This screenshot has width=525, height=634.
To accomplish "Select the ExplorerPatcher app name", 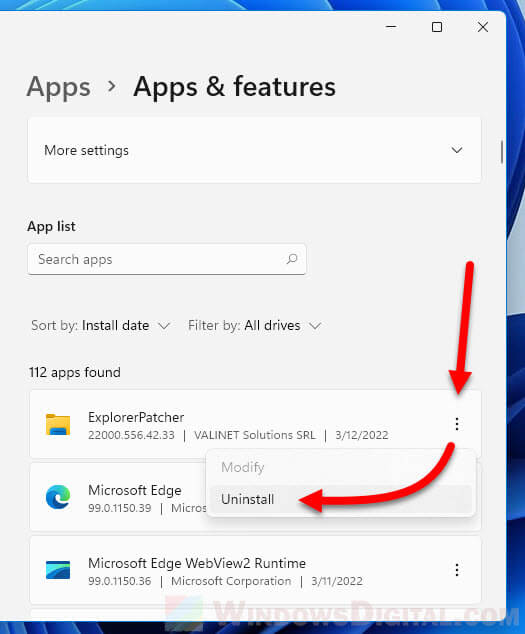I will tap(136, 417).
